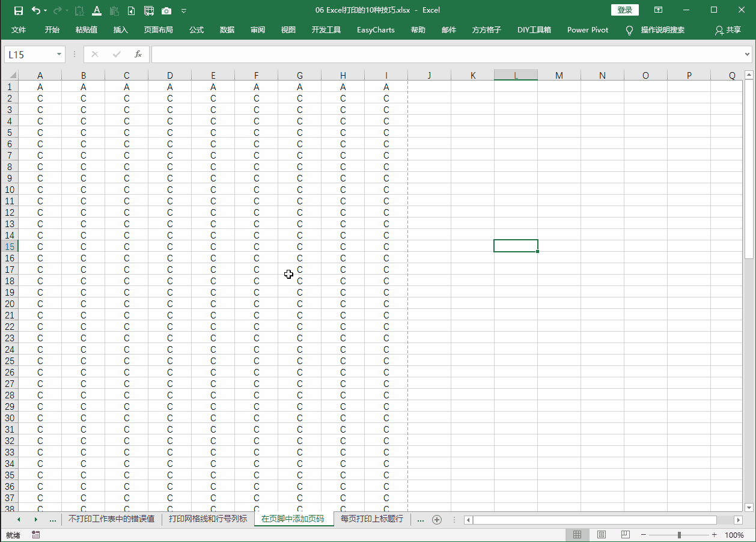The width and height of the screenshot is (756, 542).
Task: Click the previous sheet navigation arrow
Action: pos(19,519)
